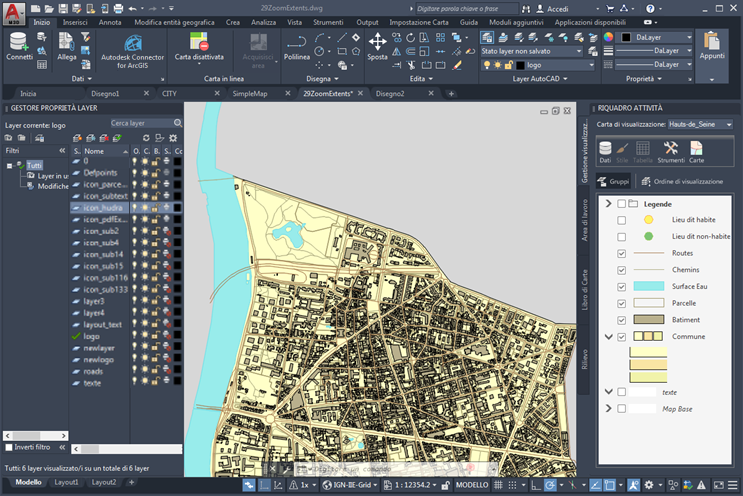This screenshot has height=496, width=743.
Task: Click the Surface Eau cyan color swatch
Action: (648, 286)
